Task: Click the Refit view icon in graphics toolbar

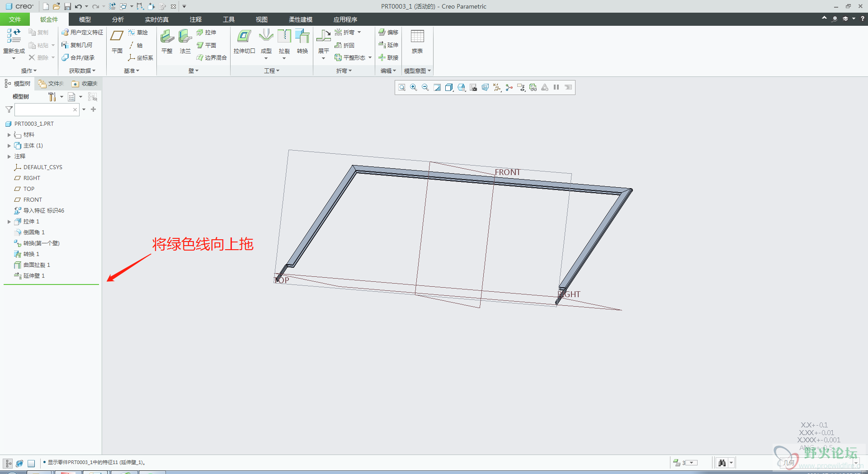Action: pyautogui.click(x=402, y=88)
